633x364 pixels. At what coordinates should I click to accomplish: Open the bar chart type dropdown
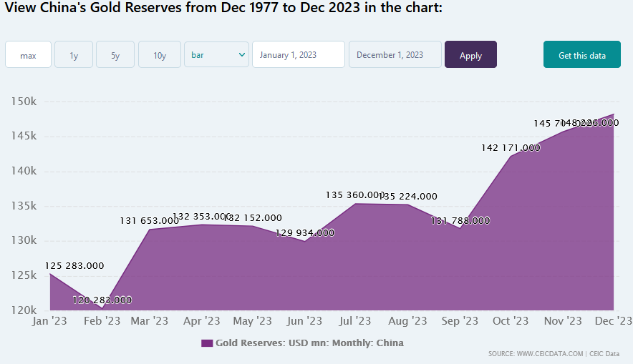pos(216,55)
